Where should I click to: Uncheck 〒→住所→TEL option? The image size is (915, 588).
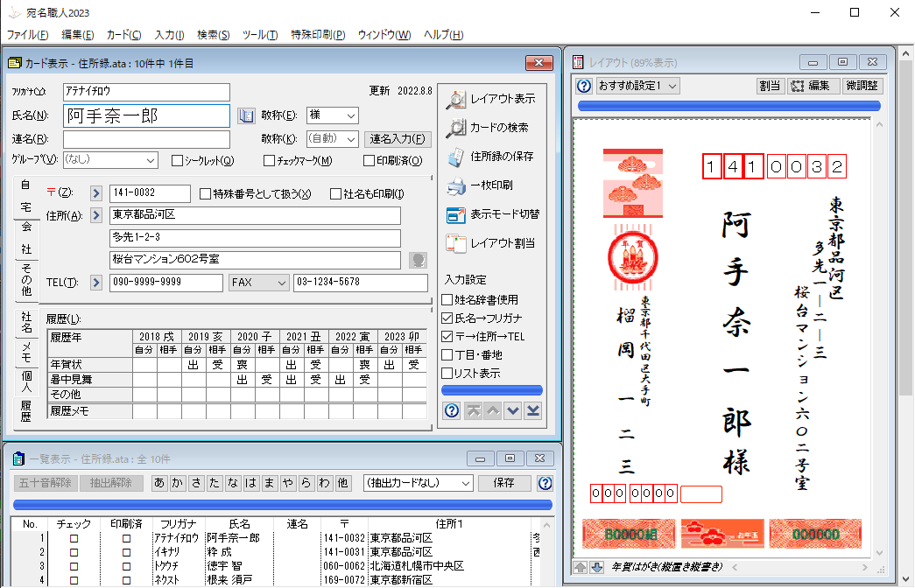coord(447,337)
